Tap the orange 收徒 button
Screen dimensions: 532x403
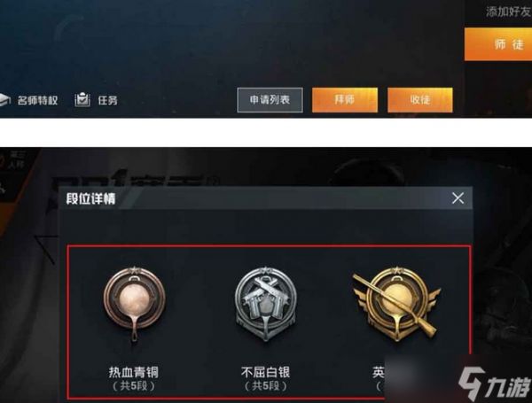[420, 100]
